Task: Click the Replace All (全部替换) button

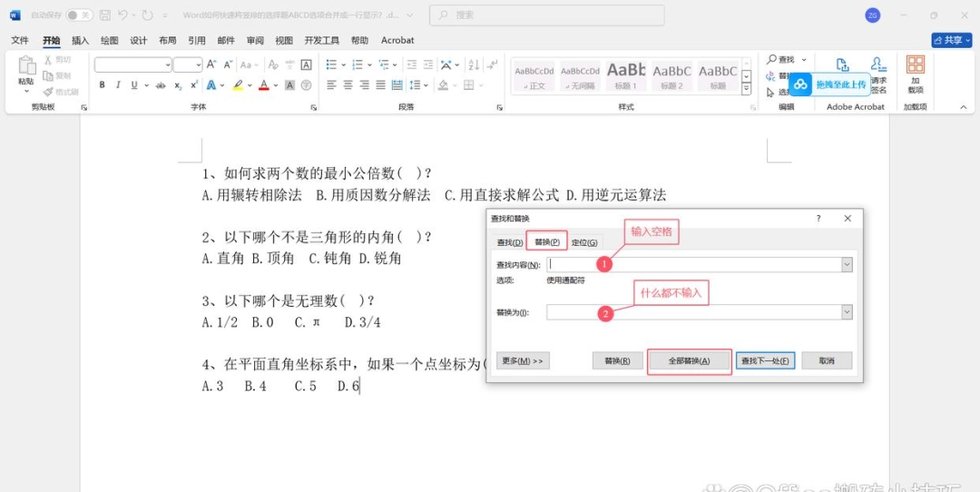Action: tap(690, 360)
